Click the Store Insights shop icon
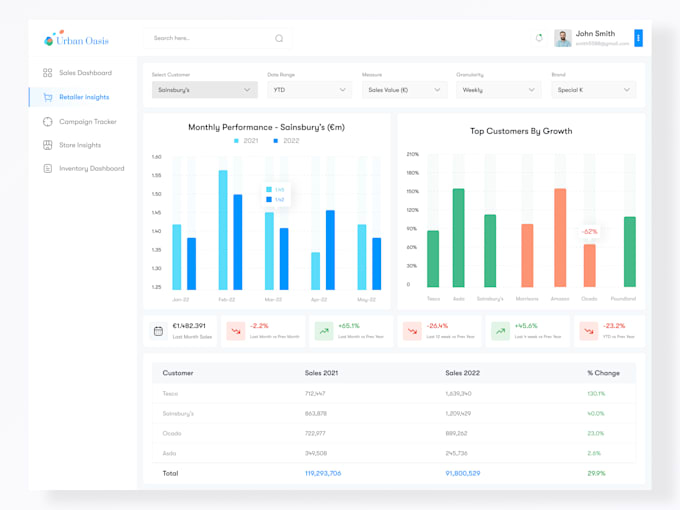The height and width of the screenshot is (510, 680). (48, 145)
